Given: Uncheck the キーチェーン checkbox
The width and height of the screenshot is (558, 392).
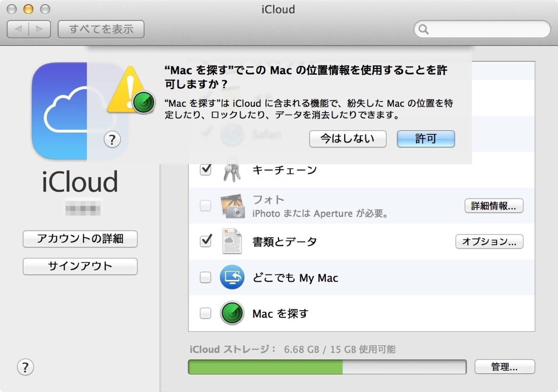Looking at the screenshot, I should click(x=206, y=169).
